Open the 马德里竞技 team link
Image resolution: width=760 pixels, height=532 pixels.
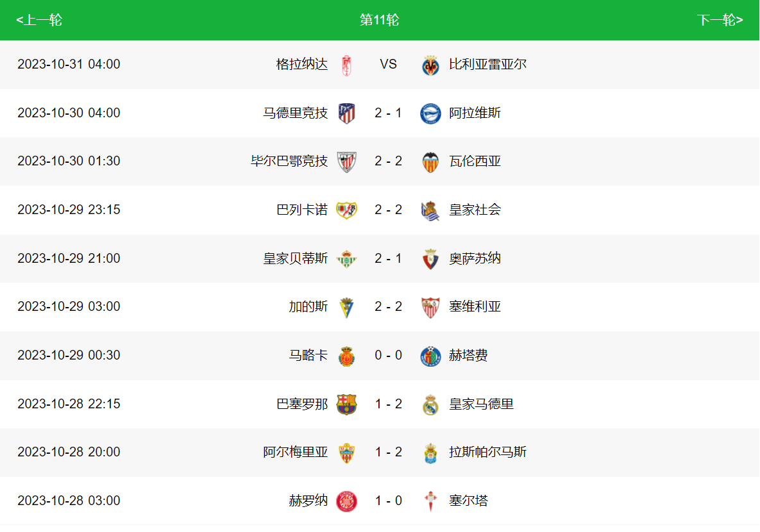tap(295, 113)
